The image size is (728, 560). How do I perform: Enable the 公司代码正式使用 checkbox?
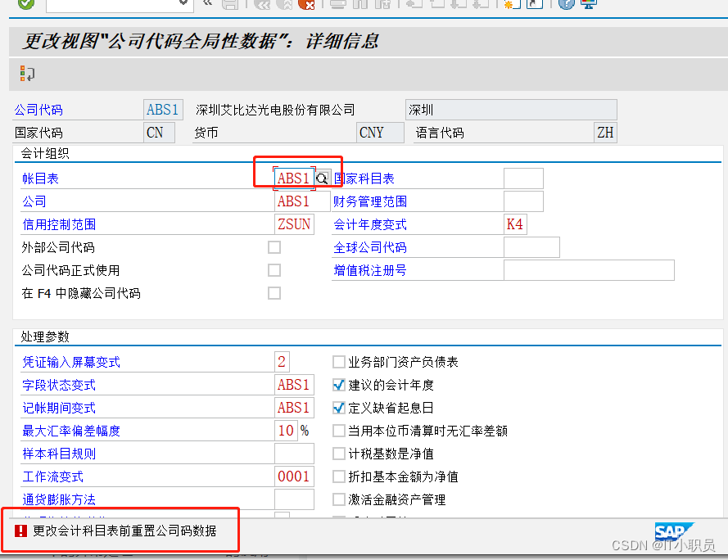[x=274, y=270]
